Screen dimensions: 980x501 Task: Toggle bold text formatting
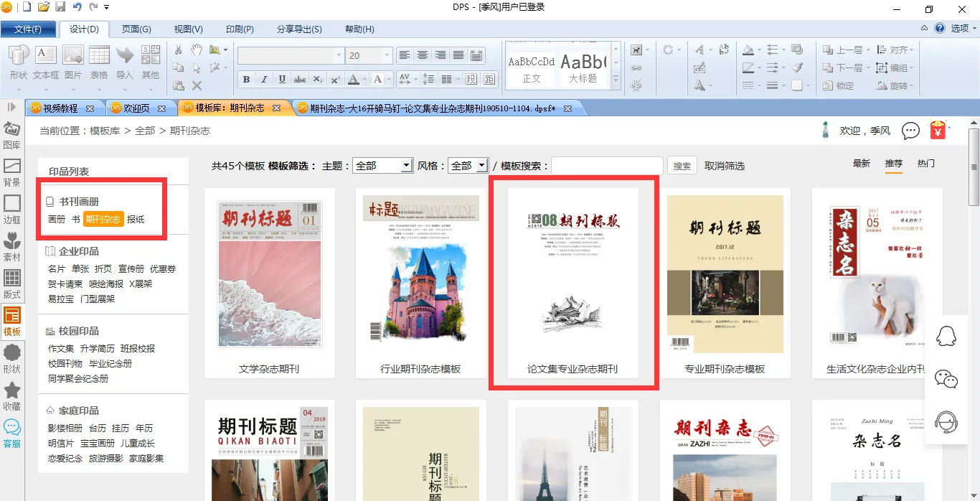246,79
